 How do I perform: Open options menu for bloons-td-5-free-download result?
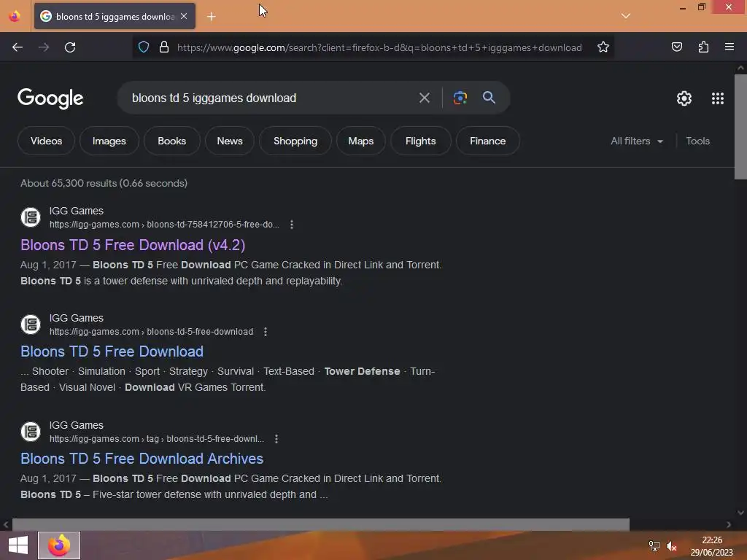click(x=266, y=332)
